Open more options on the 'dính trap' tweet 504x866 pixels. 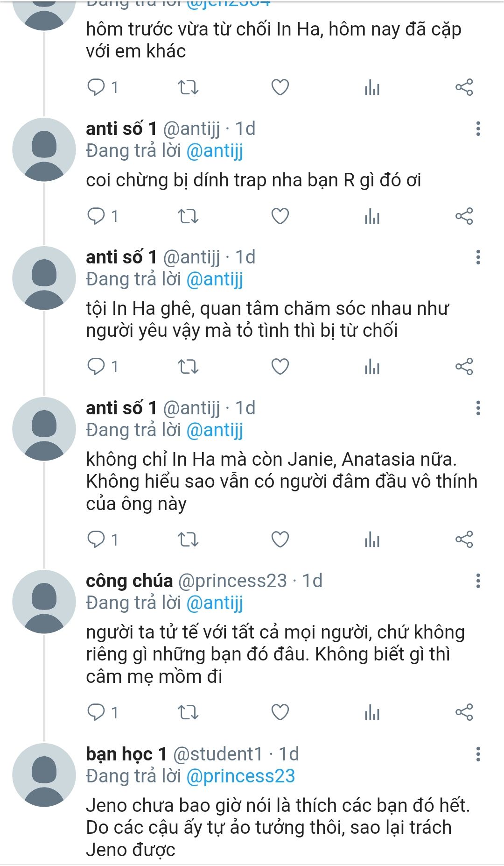click(478, 129)
